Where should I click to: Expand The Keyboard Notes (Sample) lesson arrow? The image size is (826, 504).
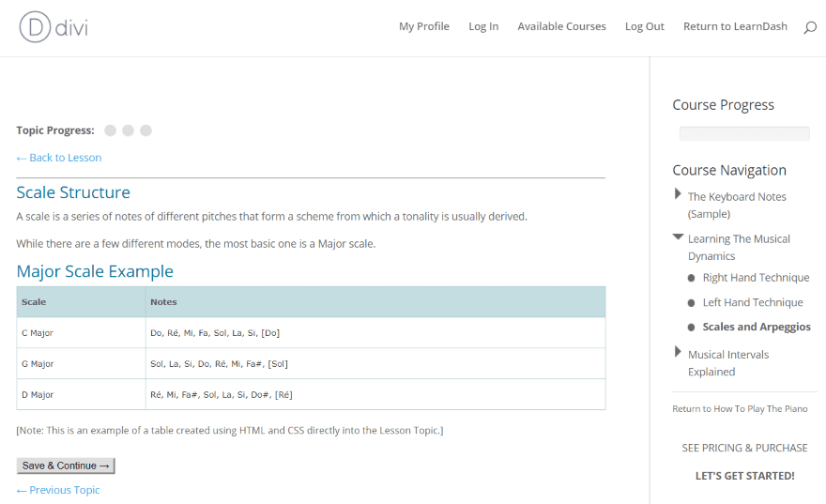click(678, 194)
